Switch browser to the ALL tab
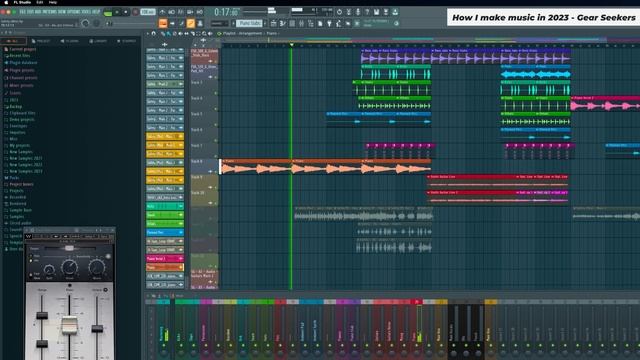 (x=13, y=41)
